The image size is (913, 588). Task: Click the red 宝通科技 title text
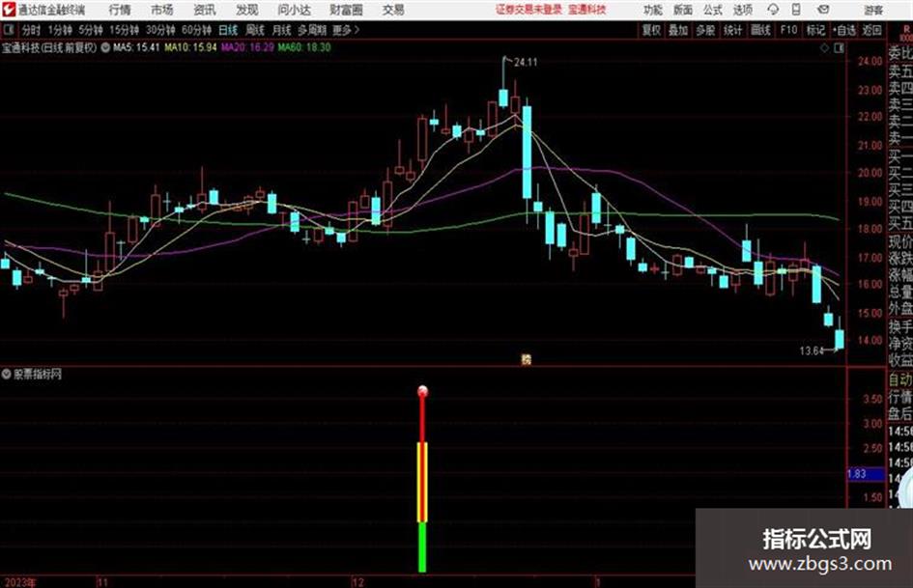pos(587,10)
